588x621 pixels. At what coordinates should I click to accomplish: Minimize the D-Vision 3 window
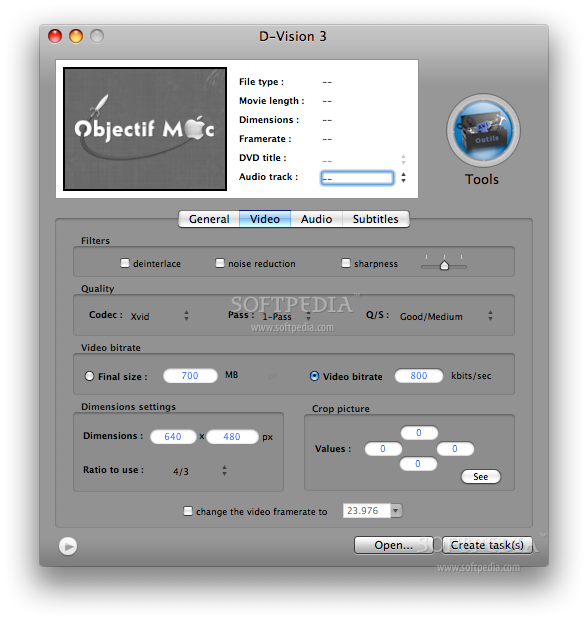tap(76, 36)
